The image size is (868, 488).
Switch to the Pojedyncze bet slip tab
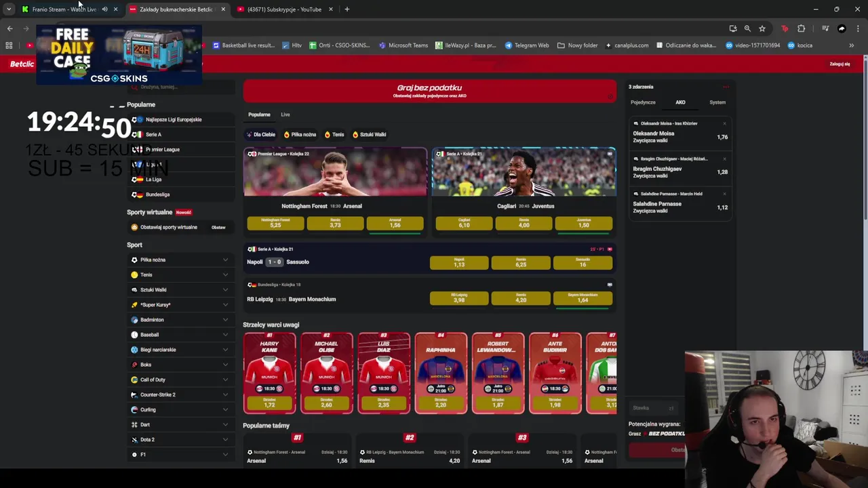click(x=643, y=102)
